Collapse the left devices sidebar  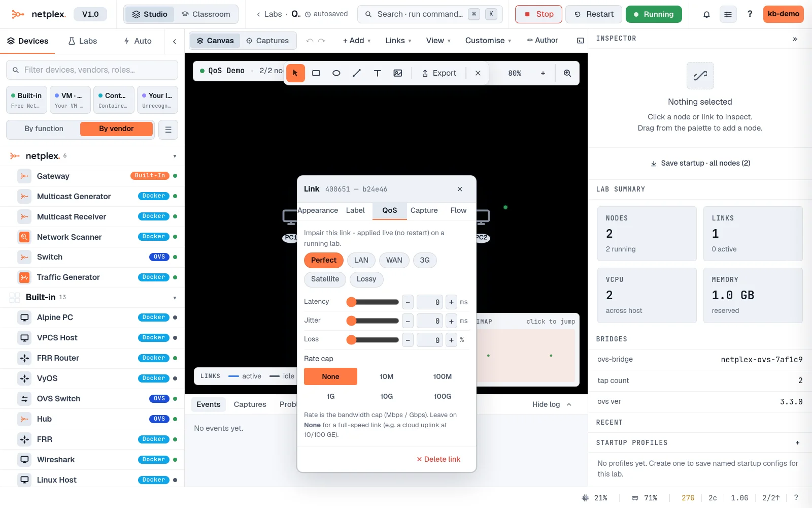tap(175, 41)
